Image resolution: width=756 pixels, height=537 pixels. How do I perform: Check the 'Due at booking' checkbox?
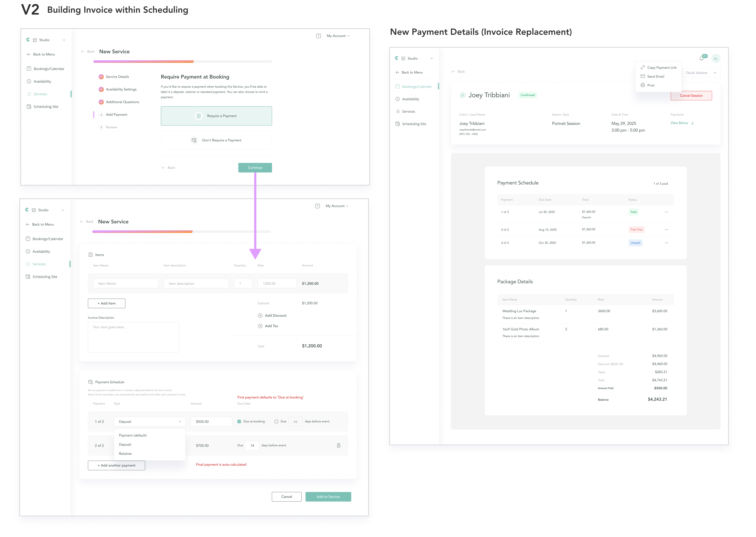239,422
